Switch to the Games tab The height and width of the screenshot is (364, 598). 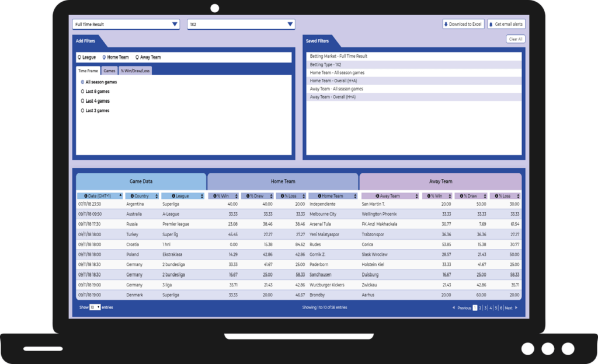(x=109, y=71)
